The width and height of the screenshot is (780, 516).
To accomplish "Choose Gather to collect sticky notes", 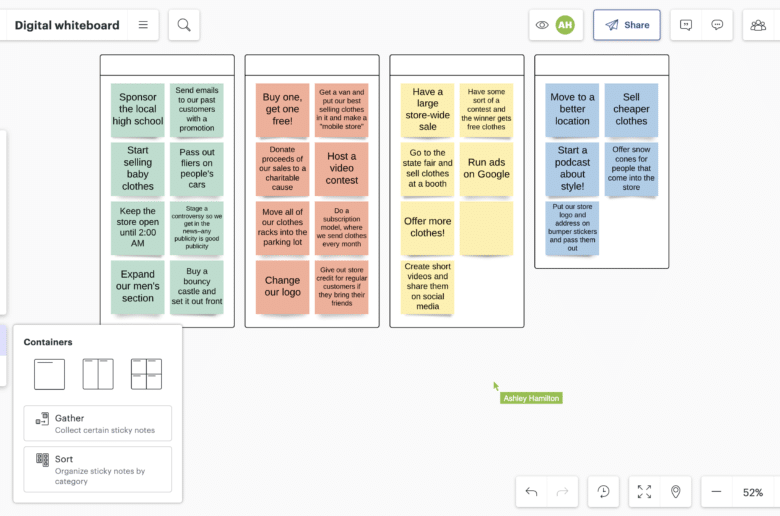I will click(x=98, y=423).
